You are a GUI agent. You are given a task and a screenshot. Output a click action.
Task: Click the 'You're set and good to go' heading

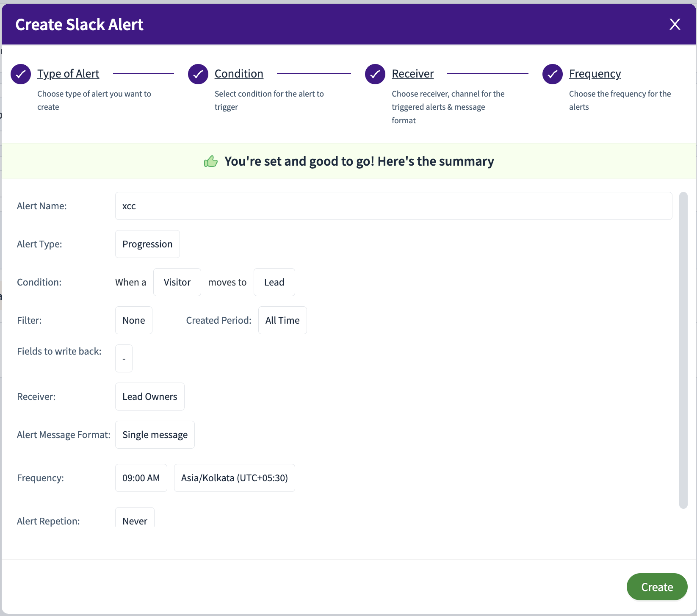tap(359, 161)
